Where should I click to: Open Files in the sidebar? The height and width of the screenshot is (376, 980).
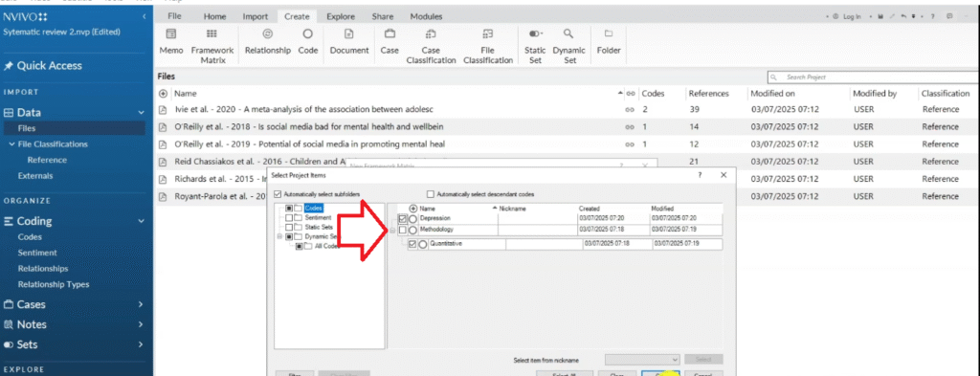[27, 128]
